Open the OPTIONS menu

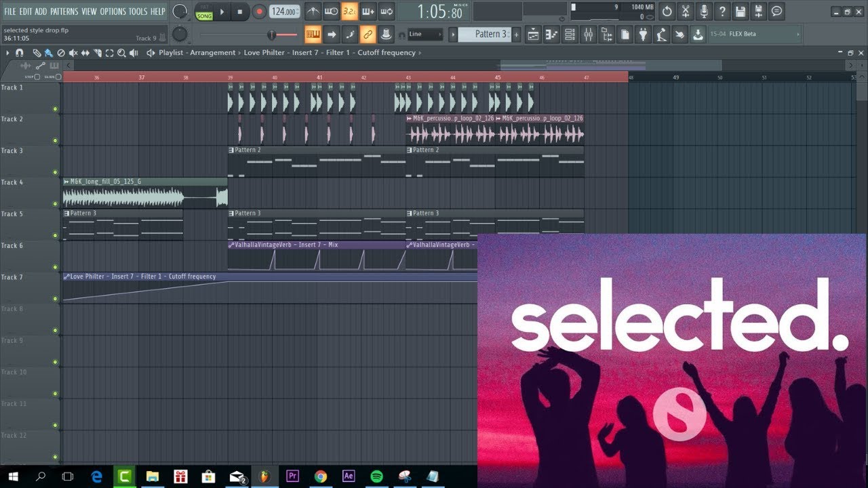(x=113, y=12)
